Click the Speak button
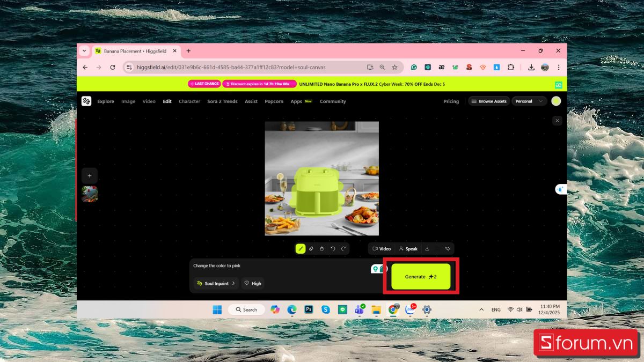 point(408,249)
